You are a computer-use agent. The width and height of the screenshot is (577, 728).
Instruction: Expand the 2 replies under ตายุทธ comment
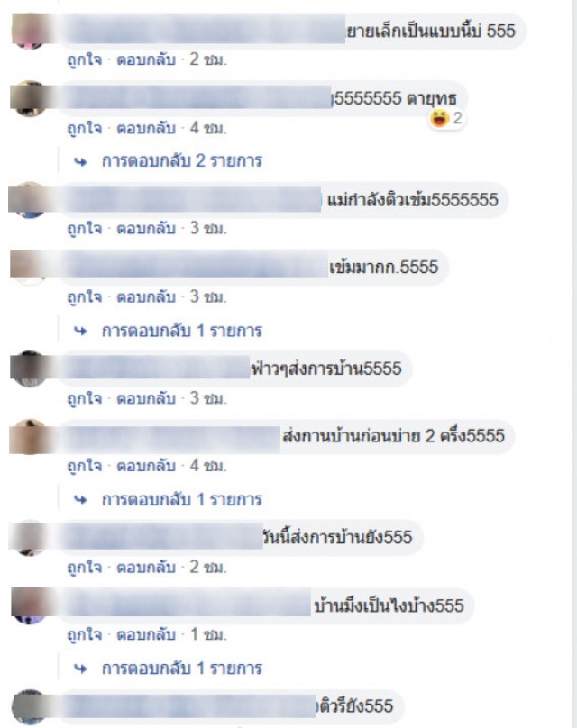(181, 161)
